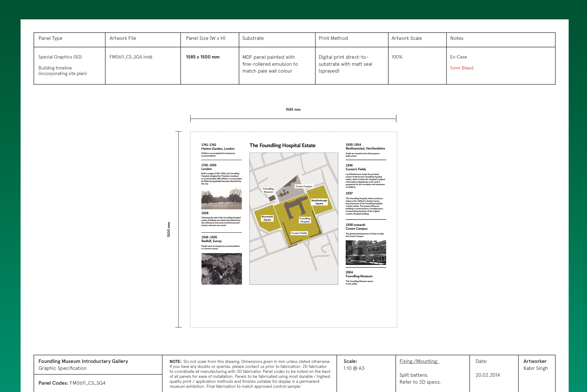Click The Foundling Hospital Estate title
This screenshot has width=587, height=392.
tap(282, 146)
